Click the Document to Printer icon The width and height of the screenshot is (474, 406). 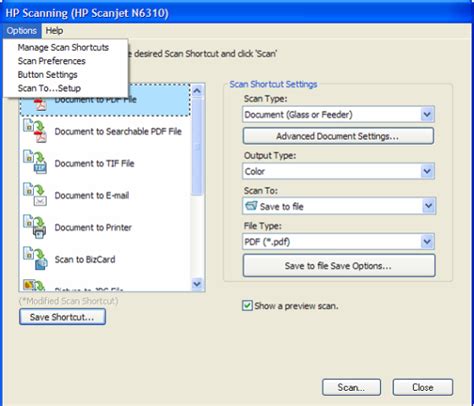coord(35,227)
